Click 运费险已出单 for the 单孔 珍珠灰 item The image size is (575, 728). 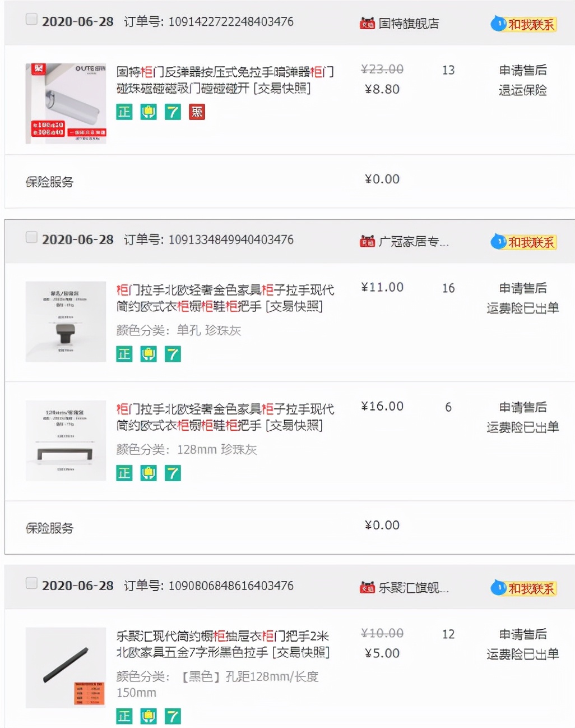(523, 308)
